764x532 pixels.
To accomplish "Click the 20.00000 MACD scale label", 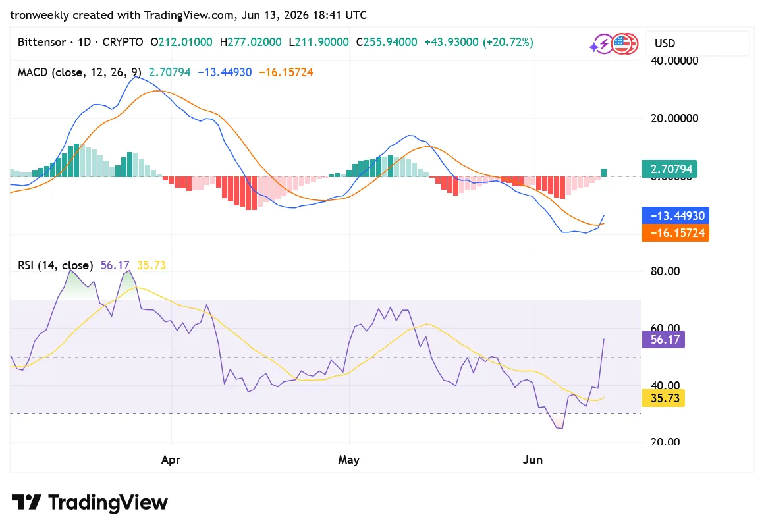I will [x=675, y=119].
